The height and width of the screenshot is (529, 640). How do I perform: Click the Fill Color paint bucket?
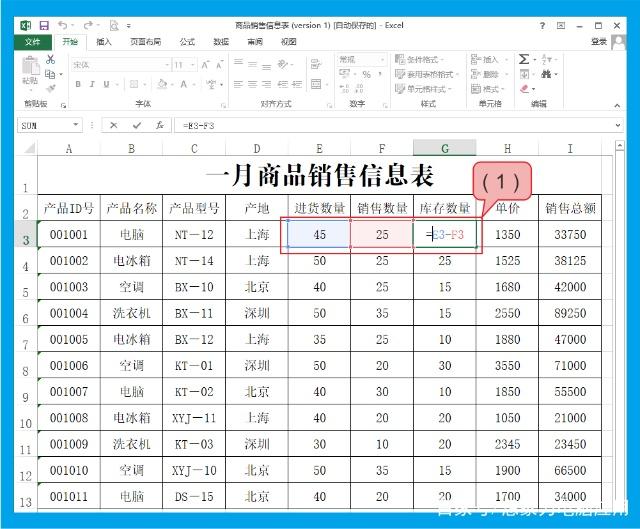(162, 84)
